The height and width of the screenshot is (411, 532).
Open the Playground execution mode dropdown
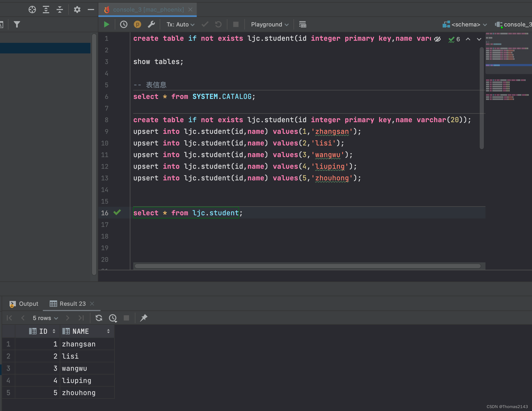tap(269, 24)
